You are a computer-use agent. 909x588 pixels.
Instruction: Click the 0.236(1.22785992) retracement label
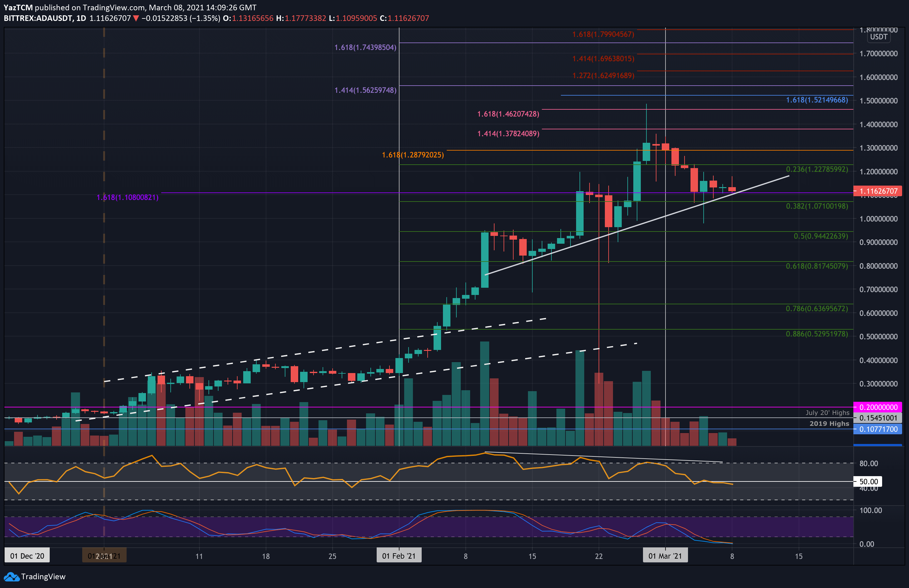click(x=816, y=169)
